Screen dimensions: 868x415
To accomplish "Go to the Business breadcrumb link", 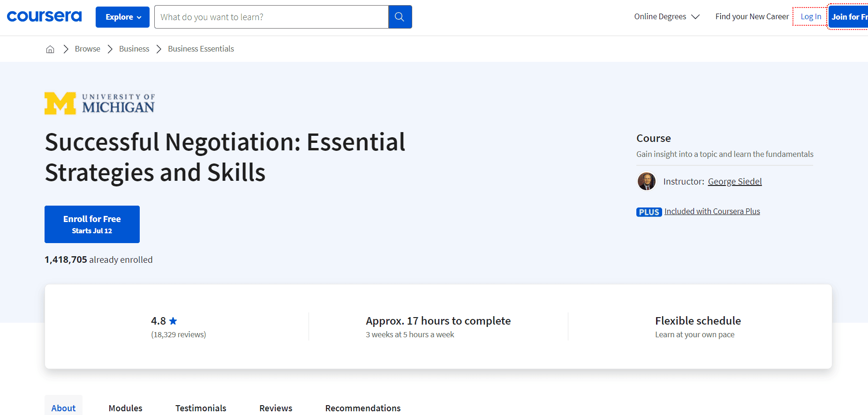I will 134,49.
